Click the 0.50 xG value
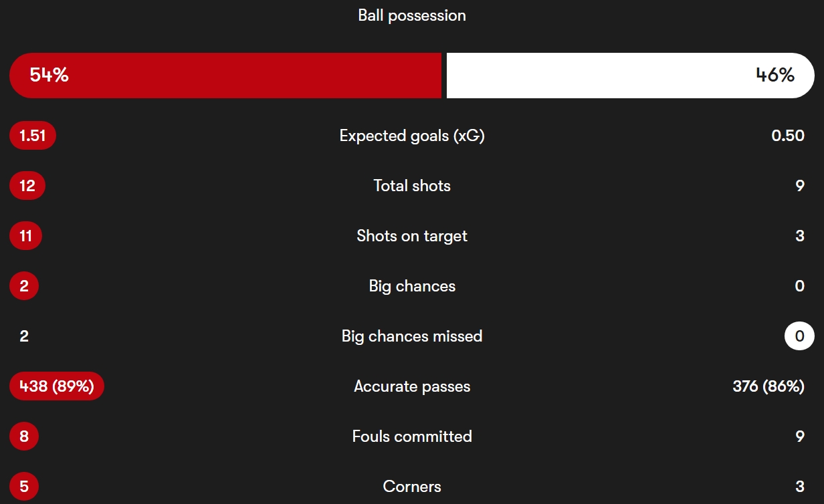 (788, 136)
